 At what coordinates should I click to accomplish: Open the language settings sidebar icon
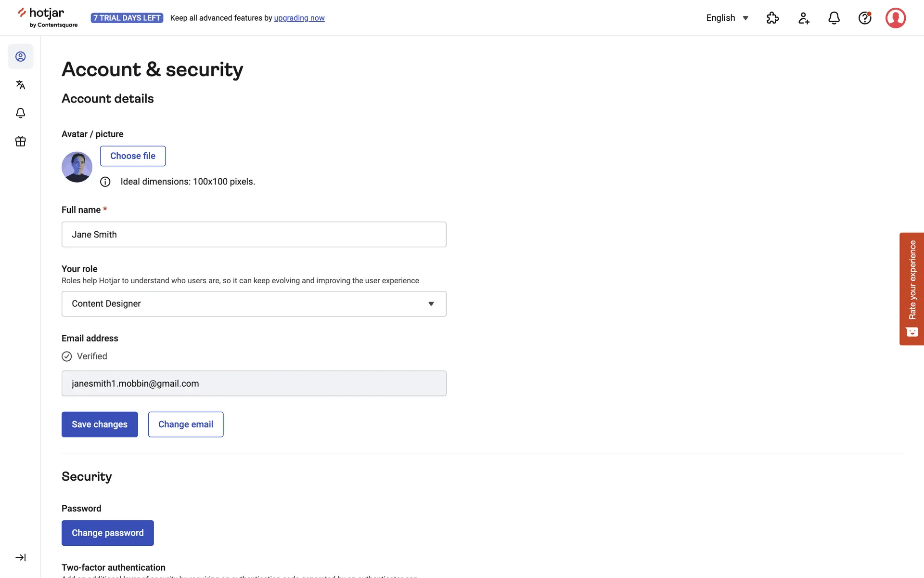point(21,85)
